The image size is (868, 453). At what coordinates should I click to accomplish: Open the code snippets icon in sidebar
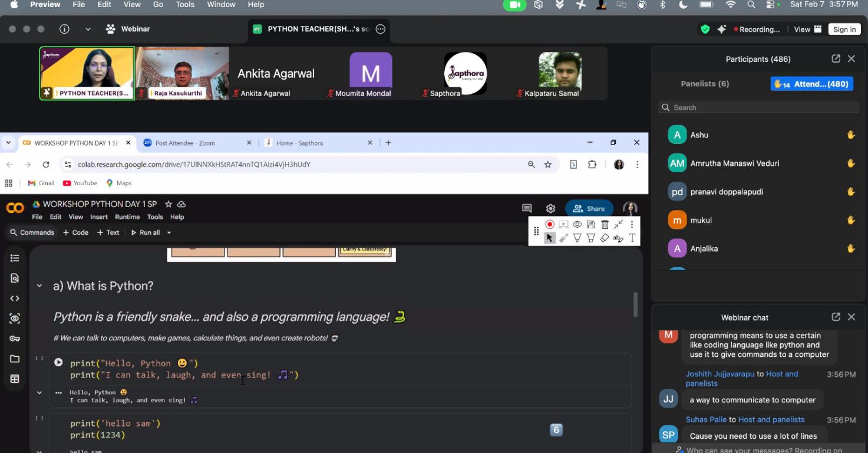tap(15, 298)
